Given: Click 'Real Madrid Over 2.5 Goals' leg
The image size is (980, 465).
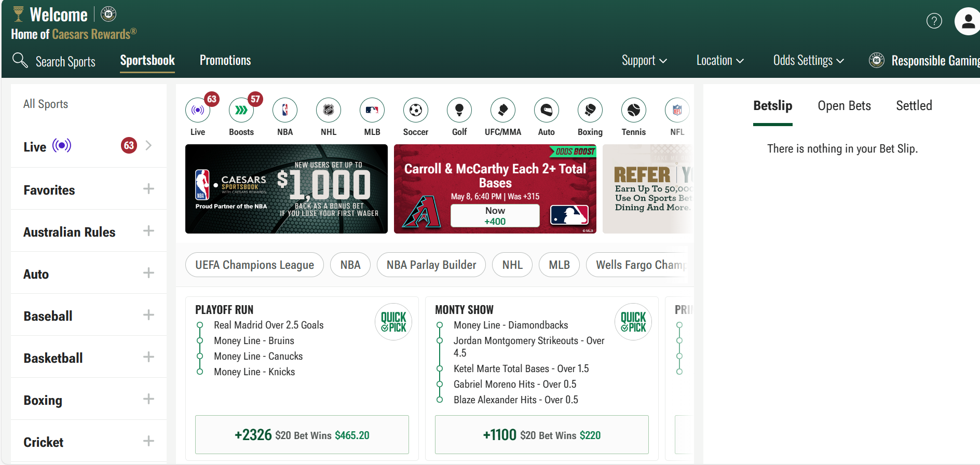Looking at the screenshot, I should (x=269, y=325).
